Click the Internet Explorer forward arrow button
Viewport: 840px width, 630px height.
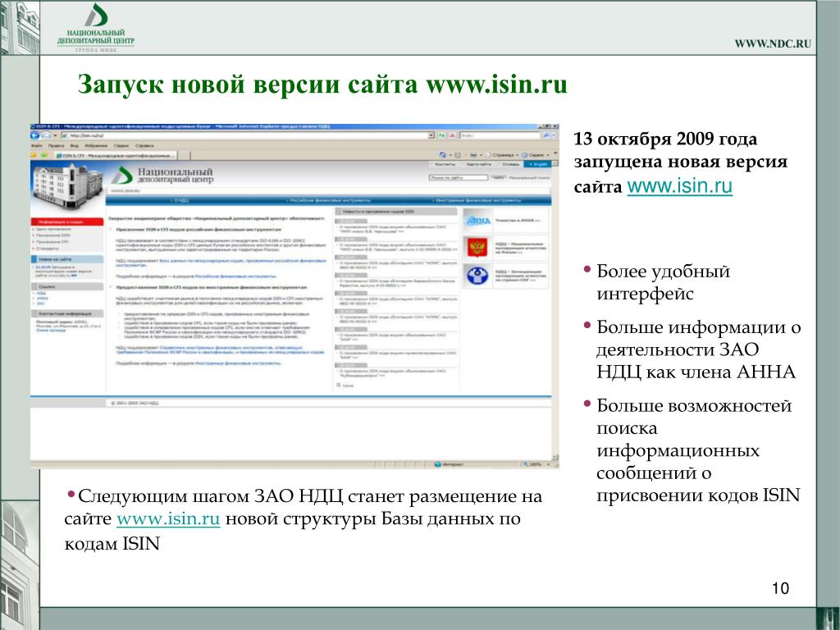pyautogui.click(x=46, y=135)
